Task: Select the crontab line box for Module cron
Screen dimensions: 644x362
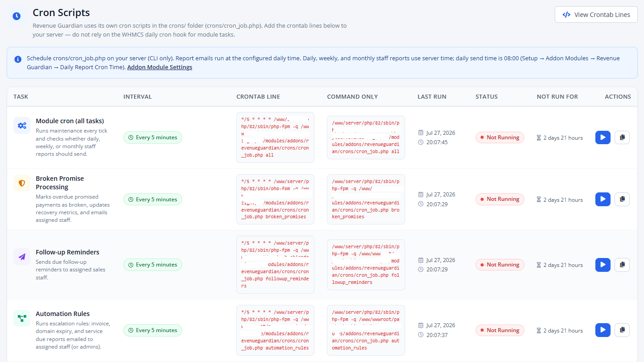Action: [275, 137]
